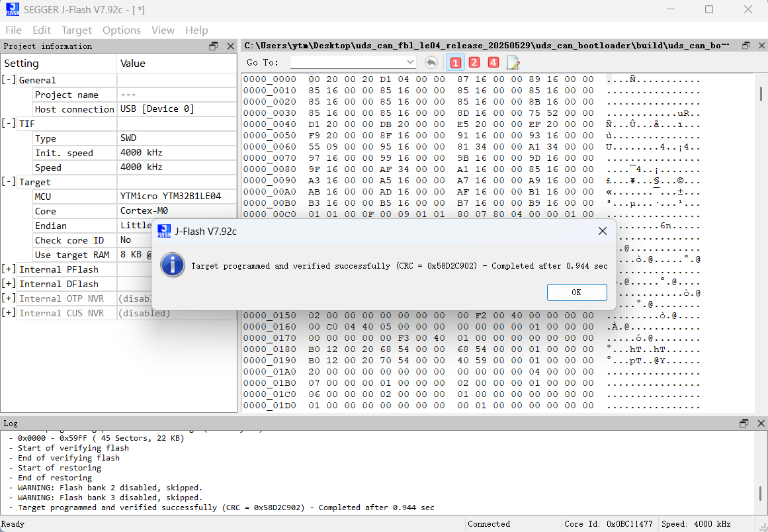Select 1-byte data width view

pos(455,62)
